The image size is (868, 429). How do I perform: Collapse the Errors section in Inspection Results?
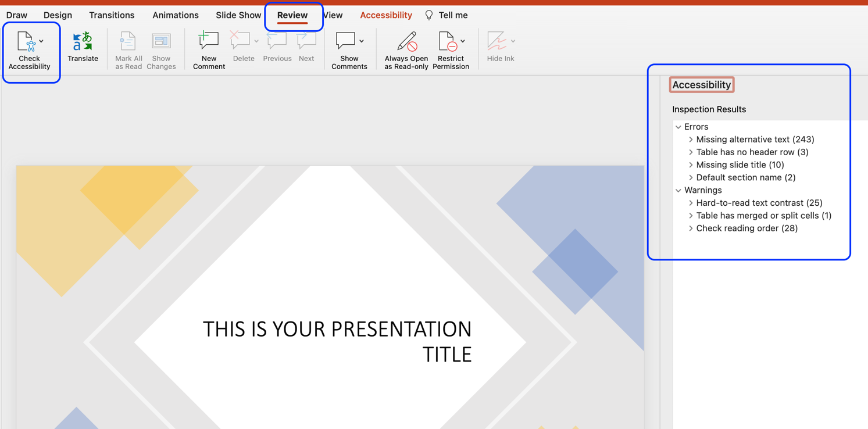[679, 126]
